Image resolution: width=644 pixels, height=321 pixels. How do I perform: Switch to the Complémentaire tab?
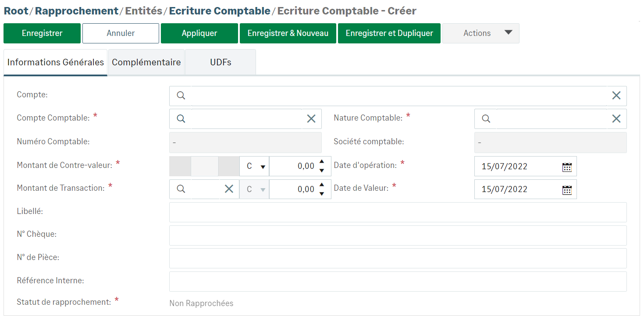[x=146, y=62]
